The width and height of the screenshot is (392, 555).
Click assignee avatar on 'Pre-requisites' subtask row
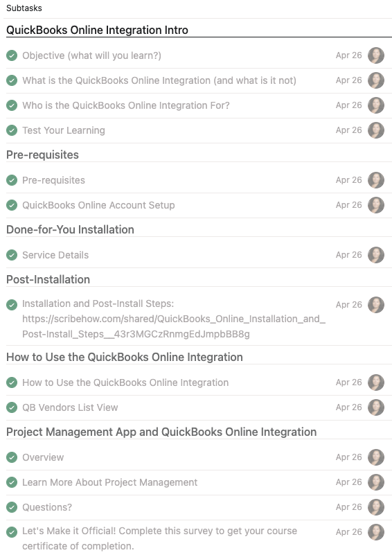point(376,180)
